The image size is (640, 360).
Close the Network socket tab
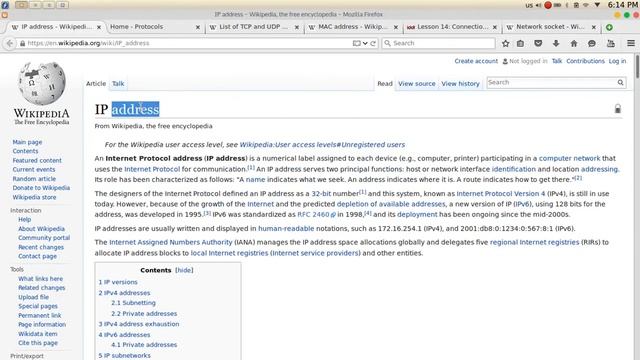(x=593, y=27)
